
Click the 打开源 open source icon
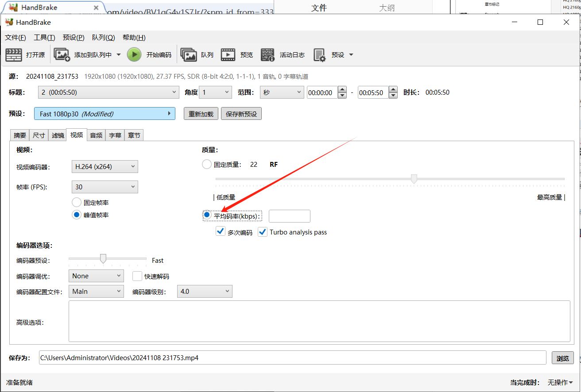coord(14,55)
